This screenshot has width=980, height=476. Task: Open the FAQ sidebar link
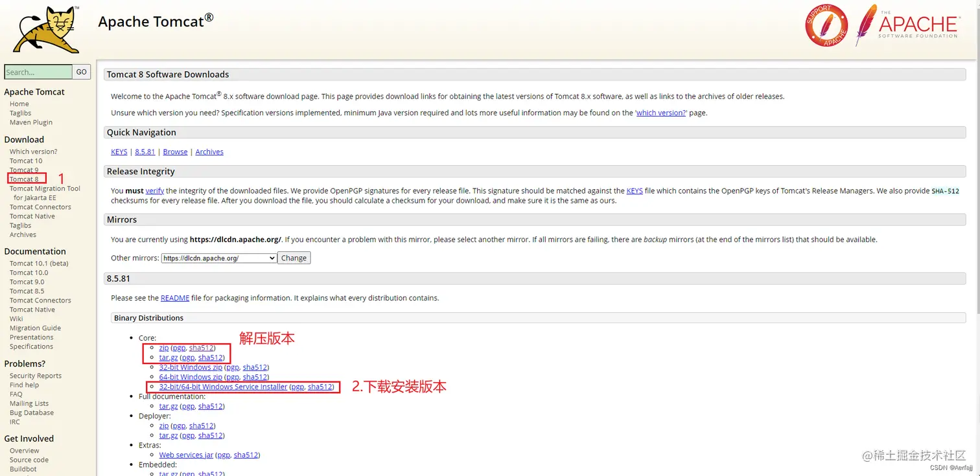click(16, 394)
